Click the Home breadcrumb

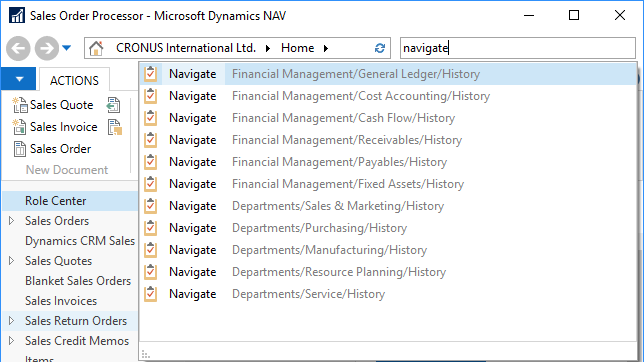pos(297,48)
